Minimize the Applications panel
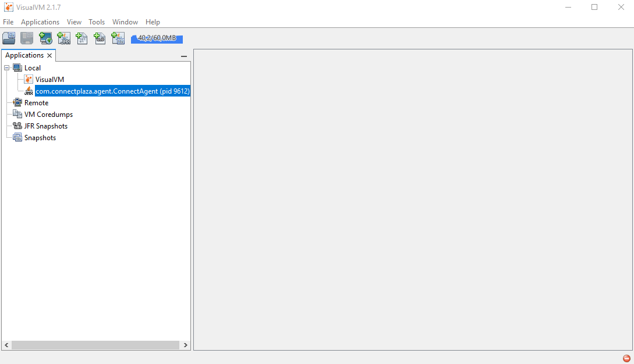The image size is (634, 364). click(184, 56)
